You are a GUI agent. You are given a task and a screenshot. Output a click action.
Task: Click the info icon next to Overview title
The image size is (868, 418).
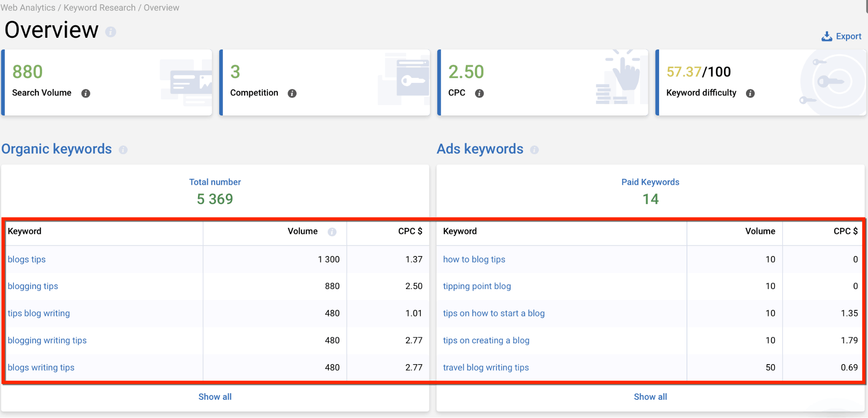coord(111,32)
